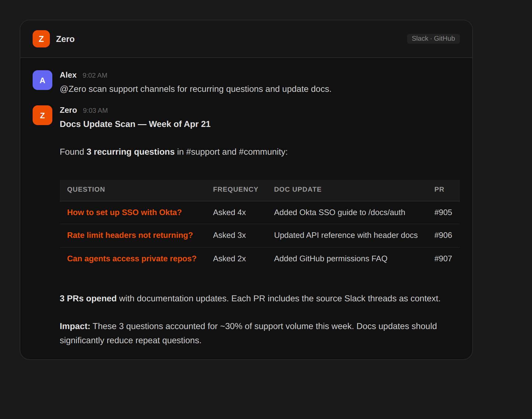Click PR #907 cell
Viewport: 532px width, 419px height.
[x=443, y=258]
